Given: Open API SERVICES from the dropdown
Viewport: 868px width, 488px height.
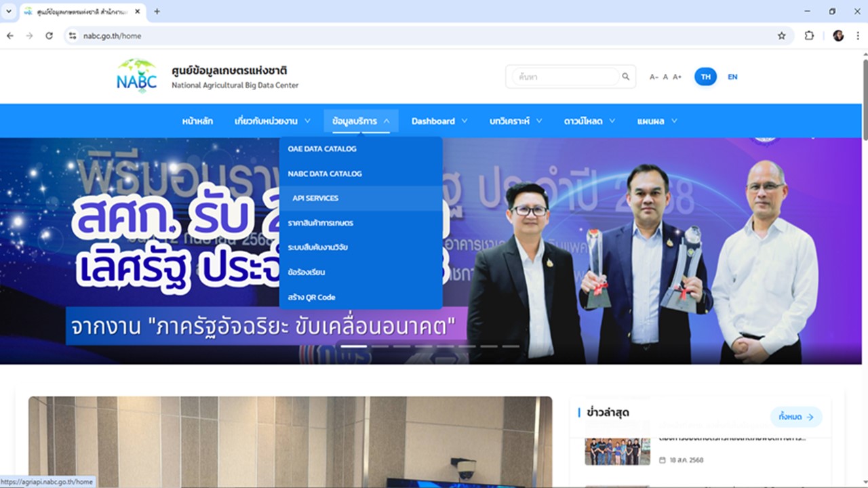Looking at the screenshot, I should point(316,198).
